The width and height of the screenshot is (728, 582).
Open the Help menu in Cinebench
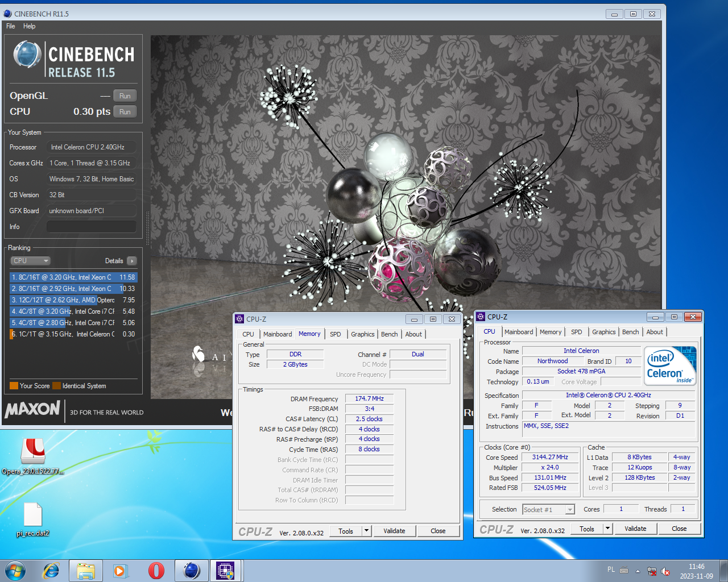coord(30,26)
